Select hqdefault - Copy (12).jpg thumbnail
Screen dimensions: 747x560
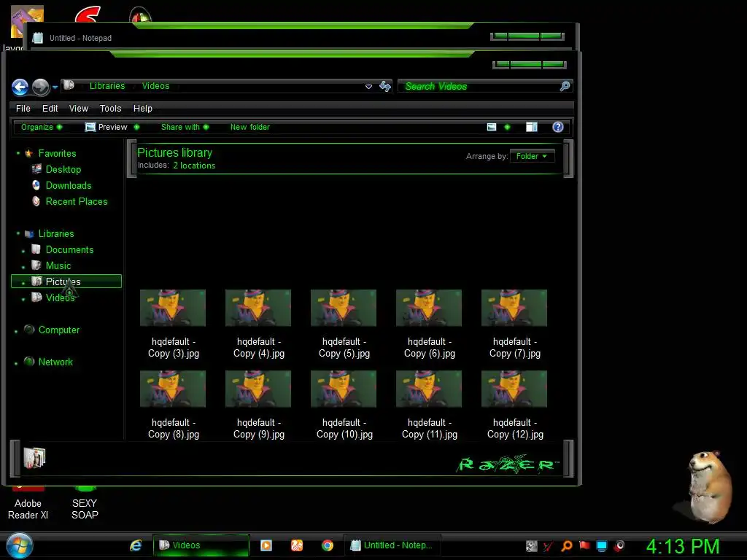514,389
